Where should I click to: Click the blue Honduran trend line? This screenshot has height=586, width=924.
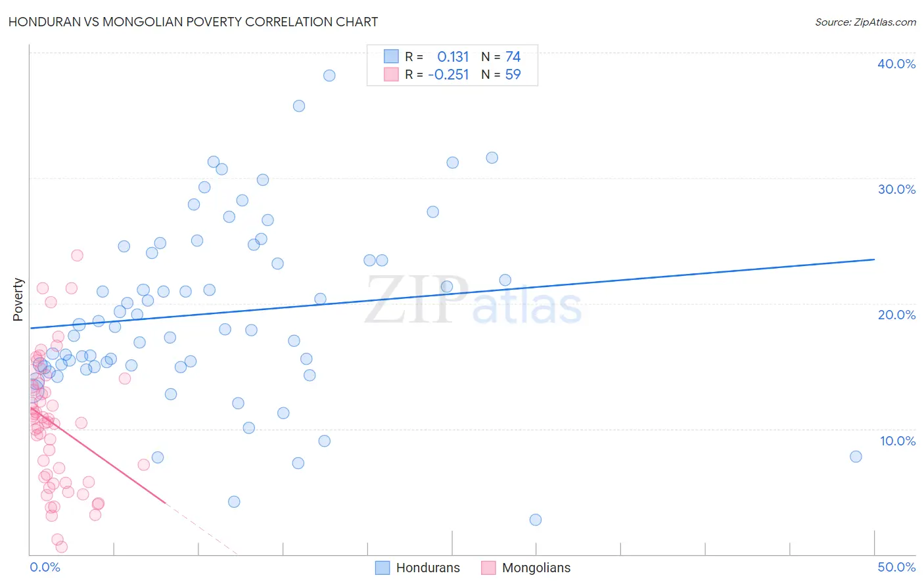(x=452, y=294)
